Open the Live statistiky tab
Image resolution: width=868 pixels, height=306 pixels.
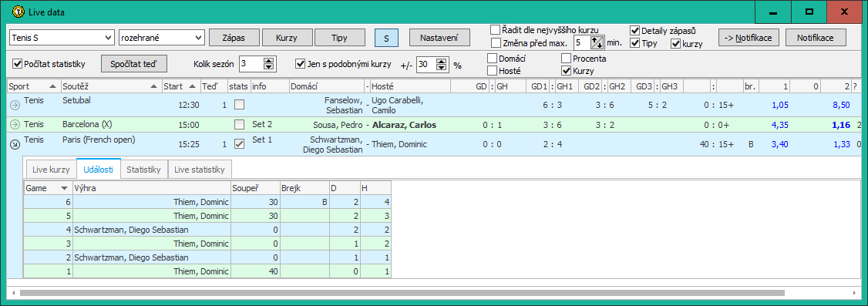(200, 170)
